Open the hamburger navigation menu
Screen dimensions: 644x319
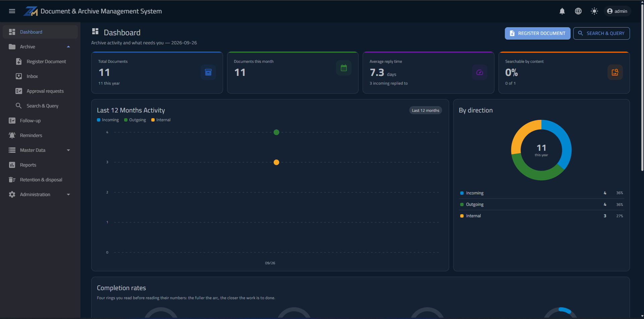pos(12,11)
